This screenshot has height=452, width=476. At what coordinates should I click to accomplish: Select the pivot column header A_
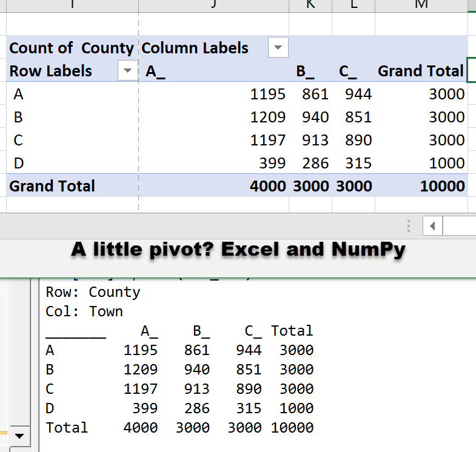[x=213, y=71]
